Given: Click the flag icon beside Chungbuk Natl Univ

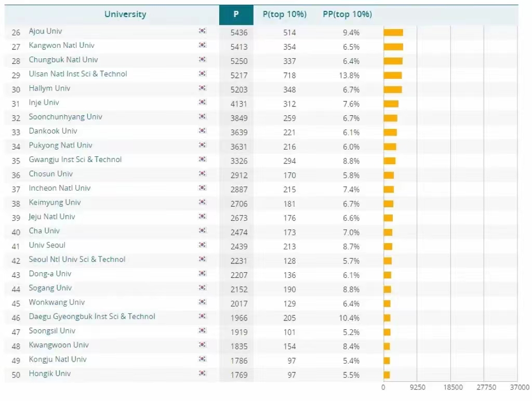Looking at the screenshot, I should pos(203,59).
